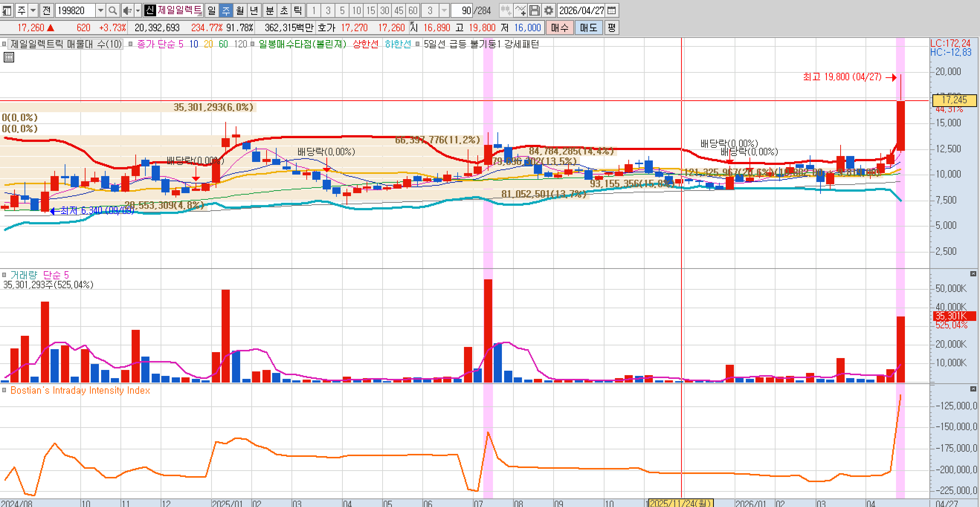Image resolution: width=980 pixels, height=507 pixels.
Task: Open chart settings gear icon
Action: point(549,11)
